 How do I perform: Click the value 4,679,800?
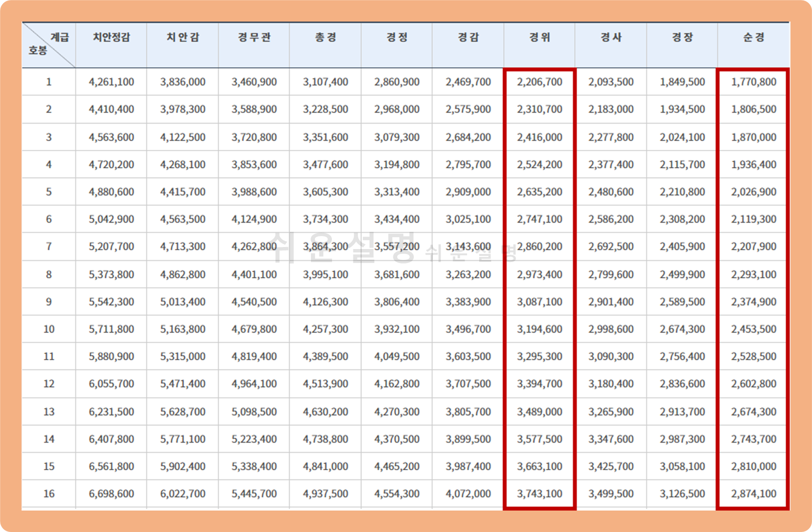254,329
